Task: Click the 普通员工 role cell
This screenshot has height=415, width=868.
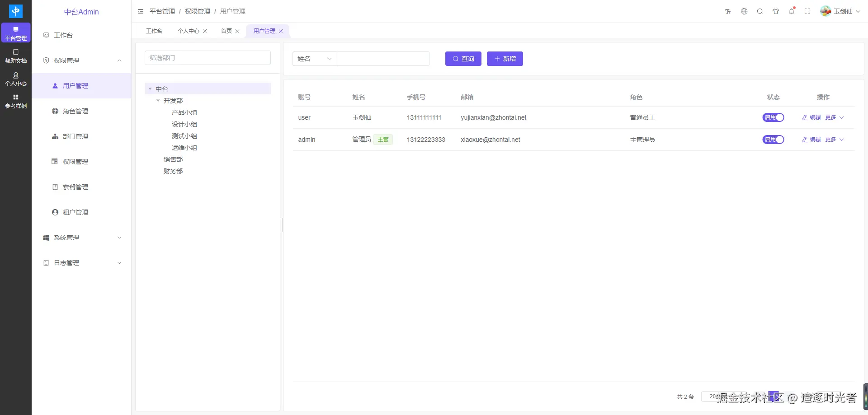Action: click(x=642, y=117)
